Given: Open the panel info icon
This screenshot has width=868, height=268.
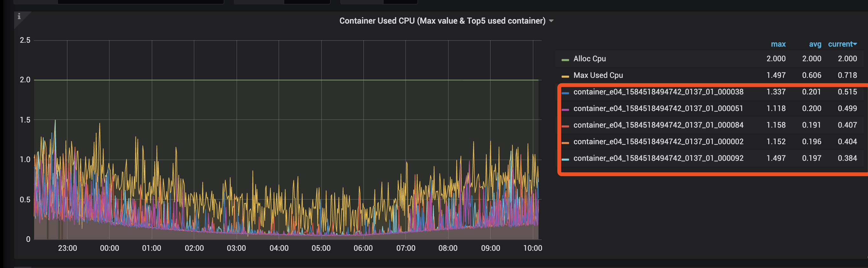Looking at the screenshot, I should 19,16.
